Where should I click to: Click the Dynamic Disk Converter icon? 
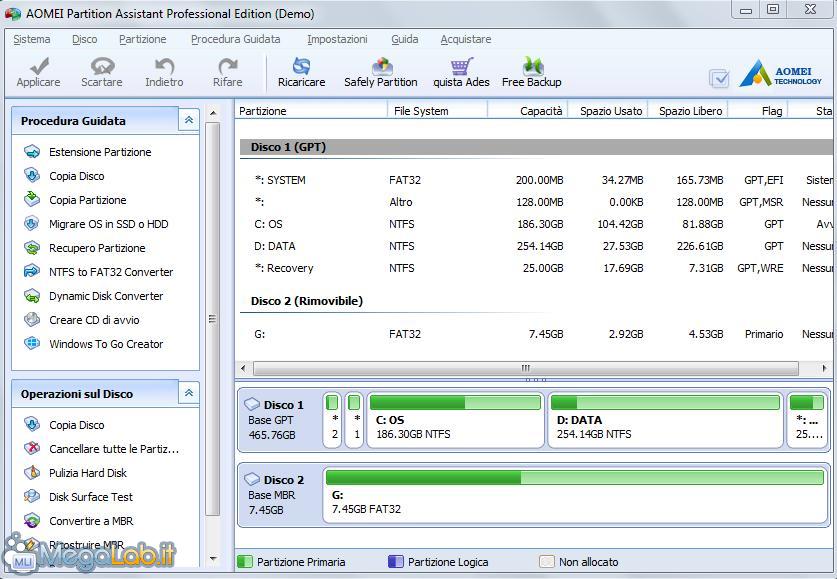pos(32,296)
